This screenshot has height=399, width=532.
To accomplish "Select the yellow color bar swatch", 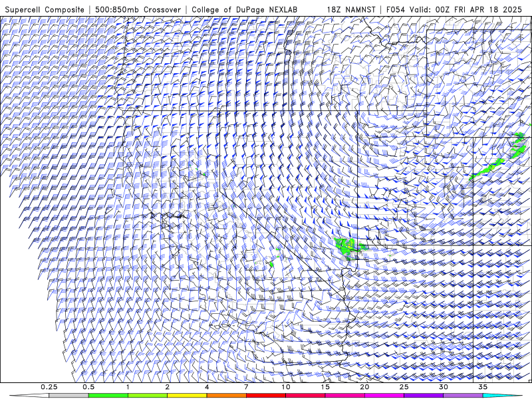I will 187,396.
